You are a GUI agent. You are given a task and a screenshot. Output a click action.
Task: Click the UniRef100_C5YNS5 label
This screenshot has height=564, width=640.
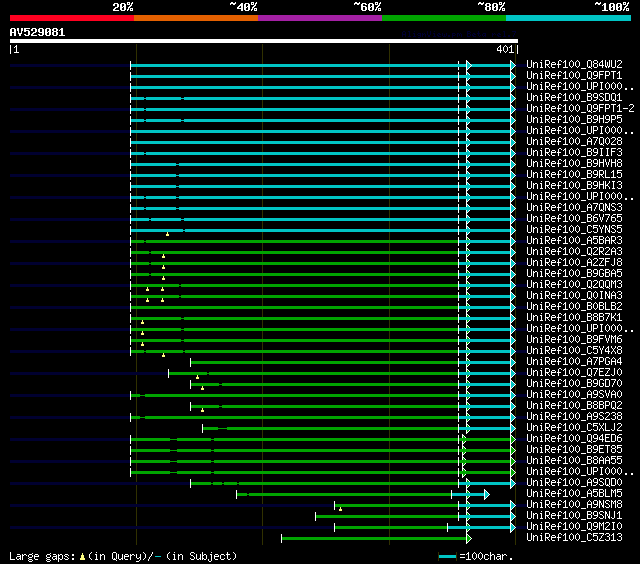[574, 230]
